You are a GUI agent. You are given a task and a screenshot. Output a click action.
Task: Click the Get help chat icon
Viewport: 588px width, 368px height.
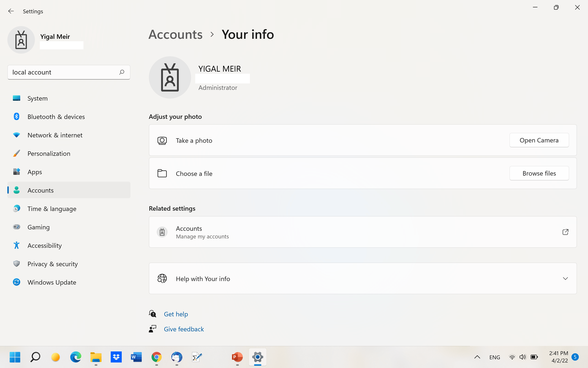[153, 314]
